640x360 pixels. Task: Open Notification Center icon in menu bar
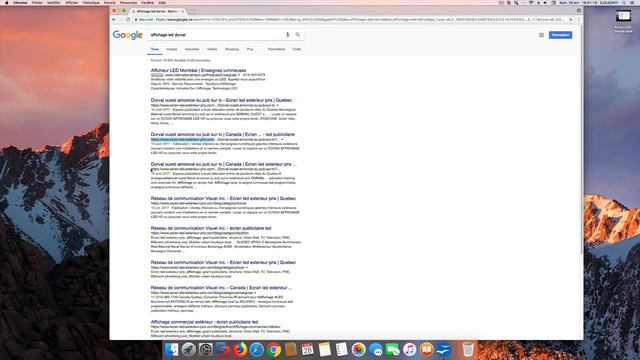[632, 2]
